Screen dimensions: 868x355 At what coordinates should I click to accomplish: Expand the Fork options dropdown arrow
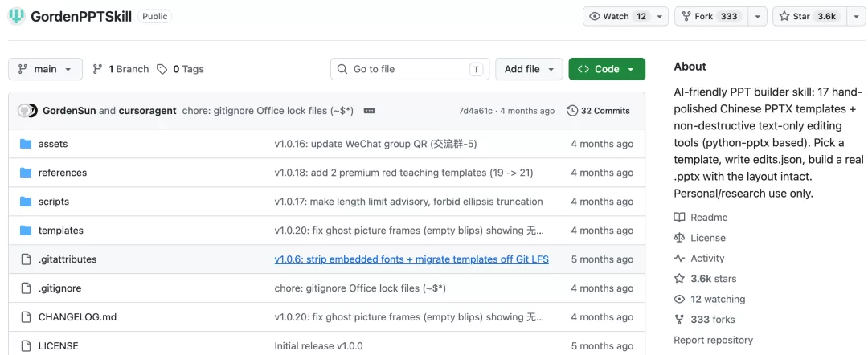(x=757, y=17)
